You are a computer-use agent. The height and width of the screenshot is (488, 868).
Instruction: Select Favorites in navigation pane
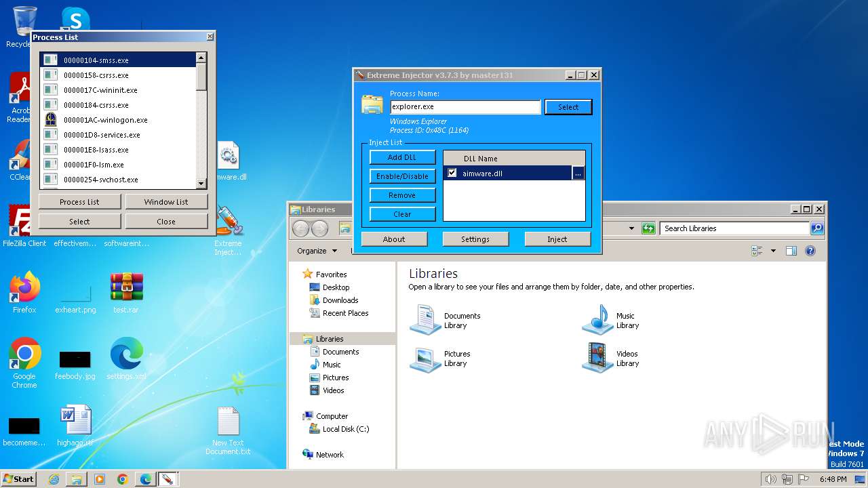pos(324,274)
